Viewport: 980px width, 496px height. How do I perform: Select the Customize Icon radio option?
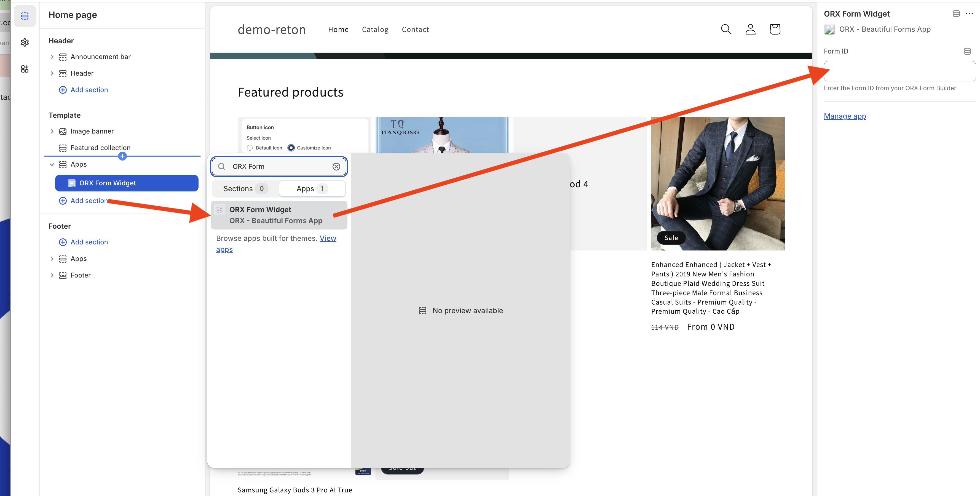click(291, 148)
